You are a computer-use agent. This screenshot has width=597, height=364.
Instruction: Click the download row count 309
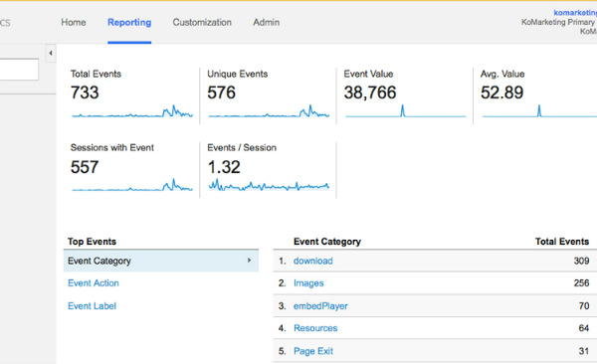tap(581, 261)
